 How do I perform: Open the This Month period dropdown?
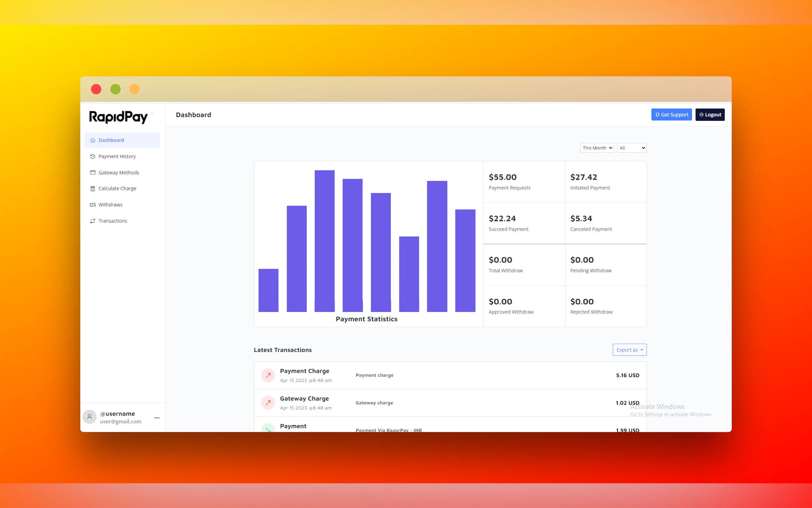click(597, 148)
